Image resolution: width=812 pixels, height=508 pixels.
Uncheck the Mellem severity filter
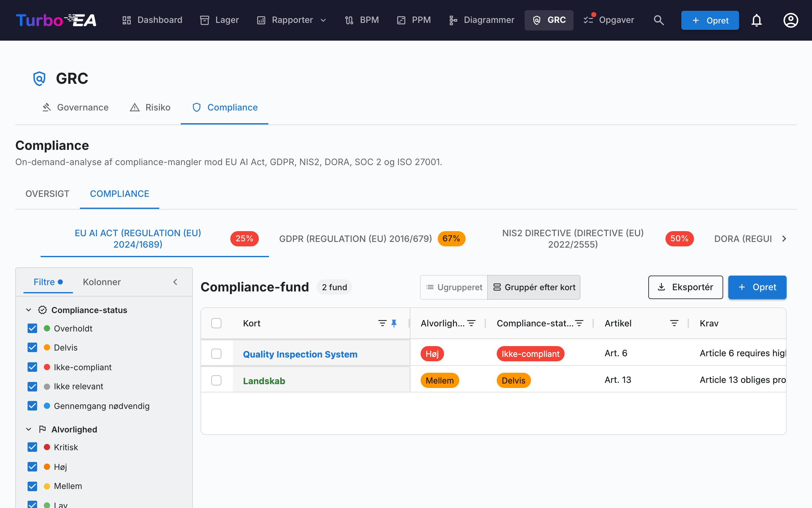(32, 486)
